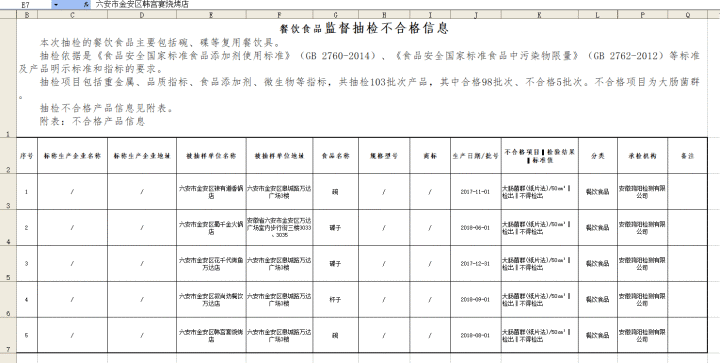Select row 4 header
The width and height of the screenshot is (720, 363).
(x=8, y=228)
